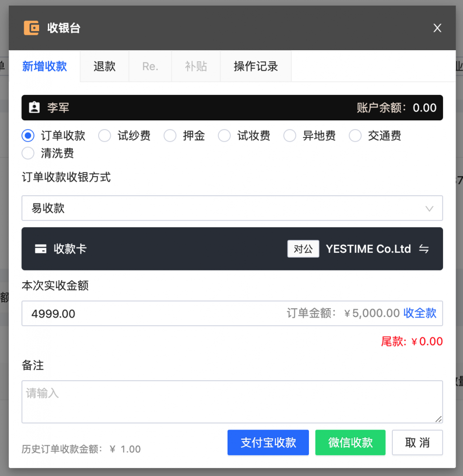Click the contact card icon beside 李军
463x476 pixels.
[x=34, y=108]
